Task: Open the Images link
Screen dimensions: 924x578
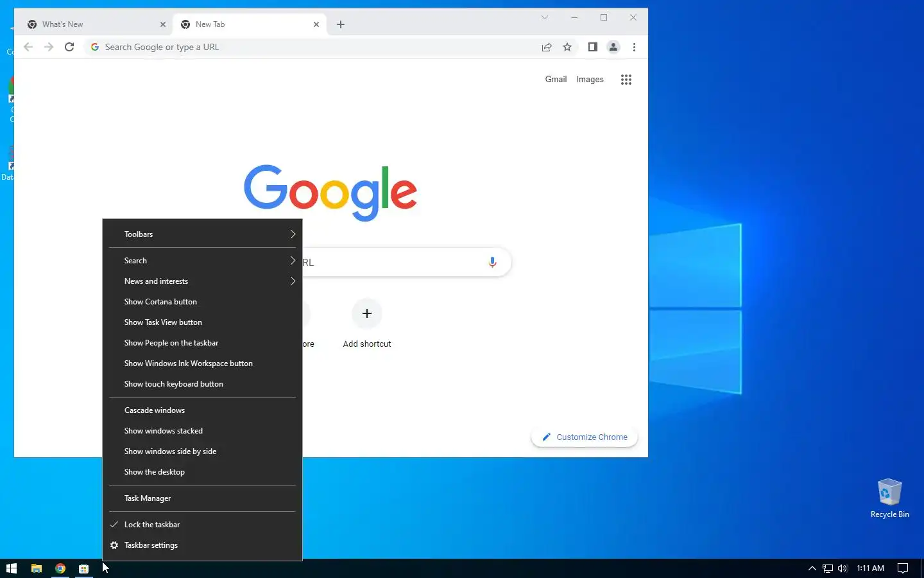Action: (590, 79)
